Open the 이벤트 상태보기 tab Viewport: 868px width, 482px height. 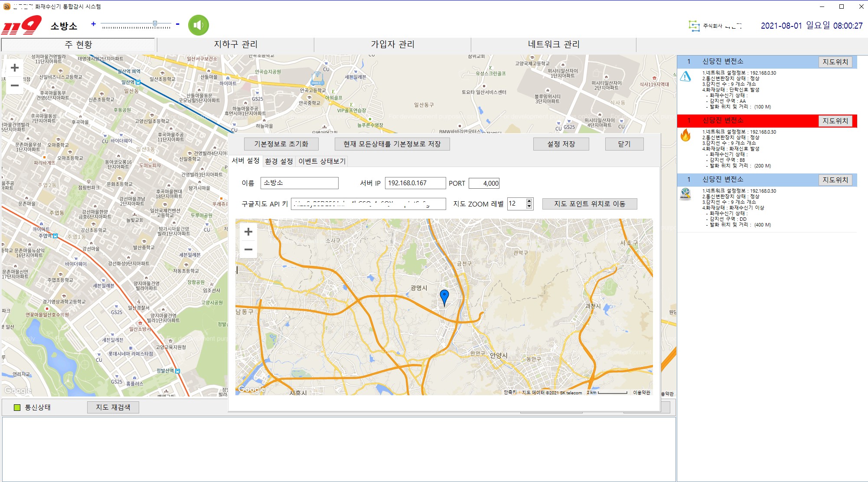click(322, 161)
